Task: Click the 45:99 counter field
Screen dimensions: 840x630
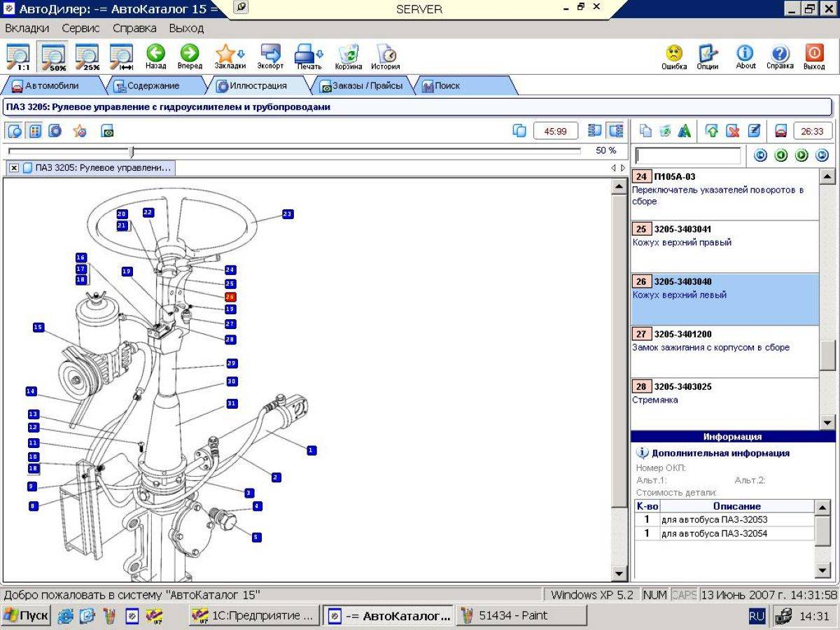Action: [x=555, y=131]
